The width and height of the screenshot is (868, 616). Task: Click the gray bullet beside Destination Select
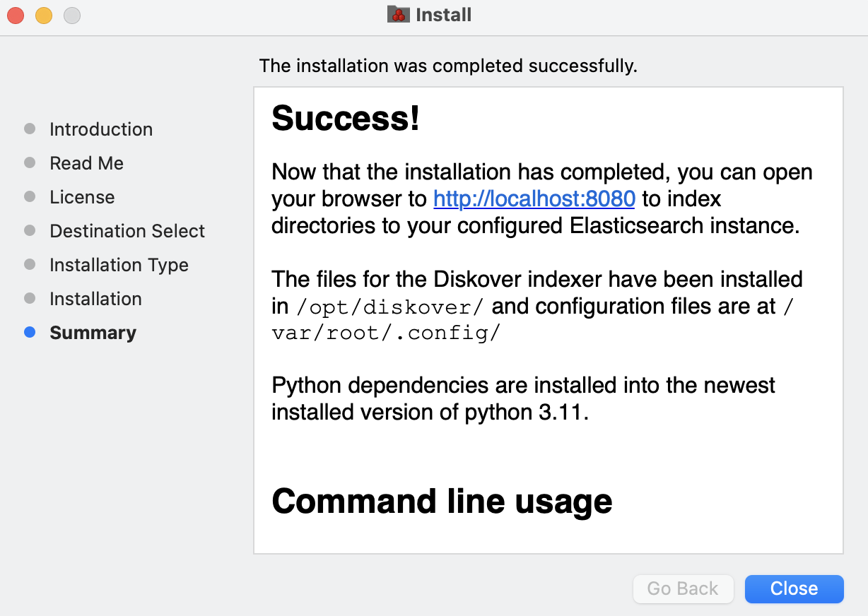point(30,231)
